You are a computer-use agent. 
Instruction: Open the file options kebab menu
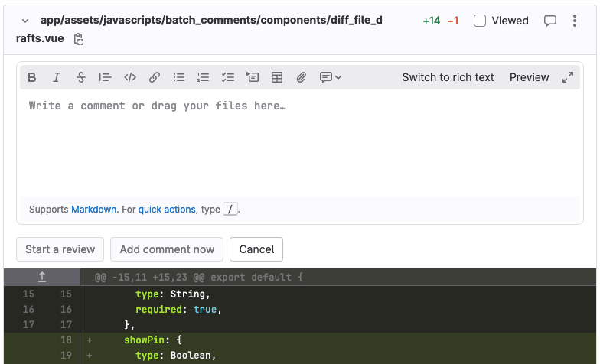coord(574,21)
